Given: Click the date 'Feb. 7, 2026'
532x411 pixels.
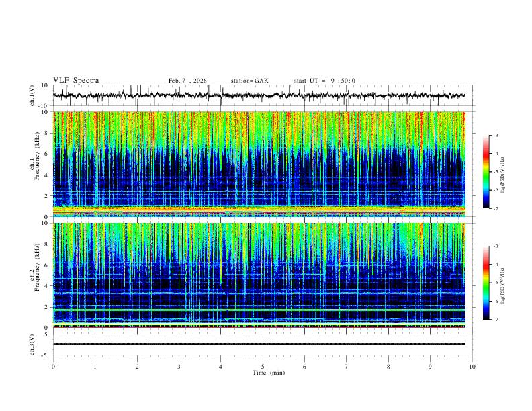Looking at the screenshot, I should (187, 81).
